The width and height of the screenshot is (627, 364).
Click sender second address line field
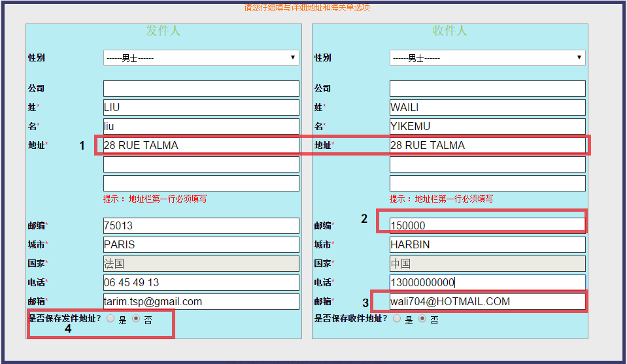[x=201, y=164]
